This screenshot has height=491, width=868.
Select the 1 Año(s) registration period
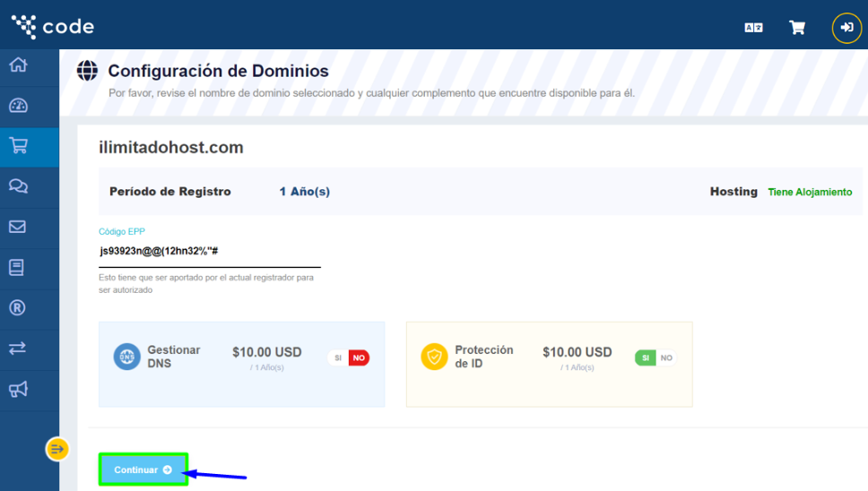[305, 192]
